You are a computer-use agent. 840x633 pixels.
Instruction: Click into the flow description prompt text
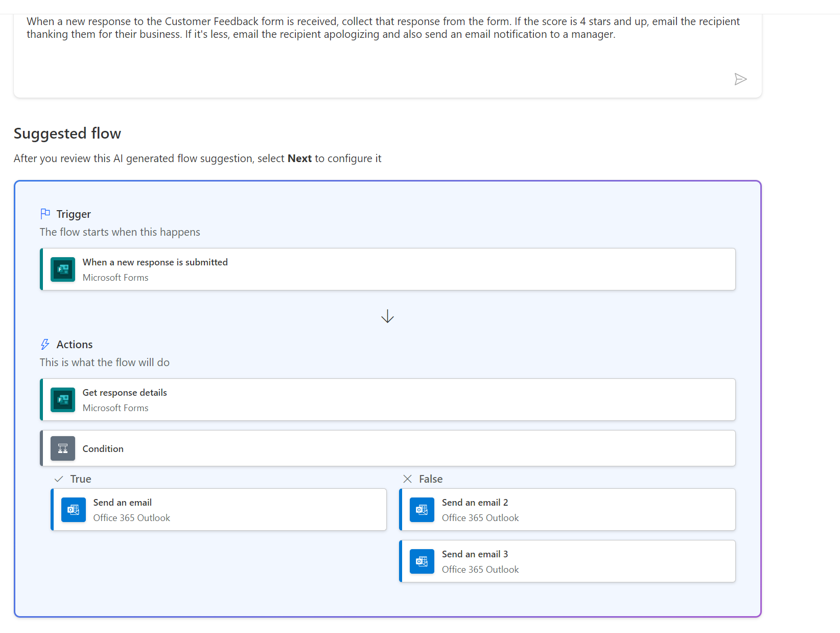(383, 28)
